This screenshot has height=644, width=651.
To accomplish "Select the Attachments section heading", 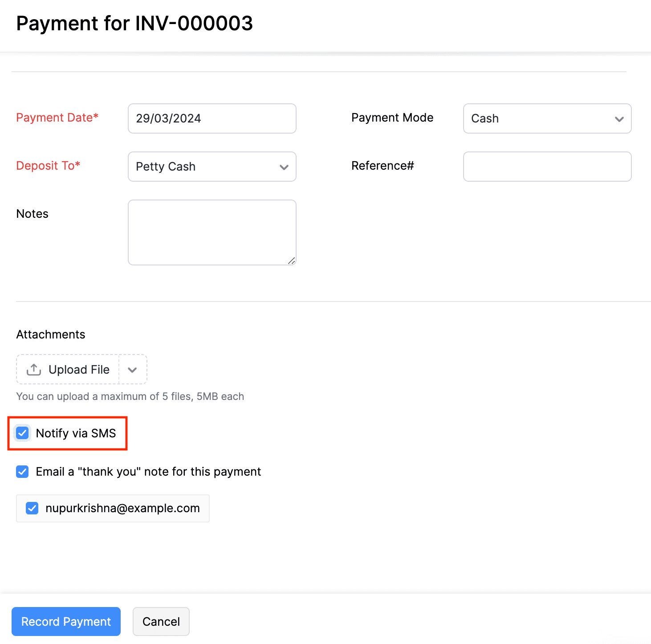I will point(50,334).
